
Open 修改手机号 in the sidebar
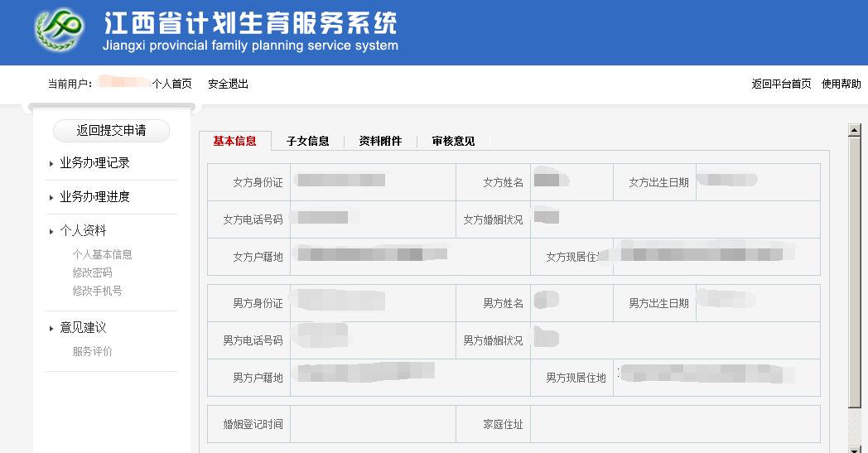(98, 291)
